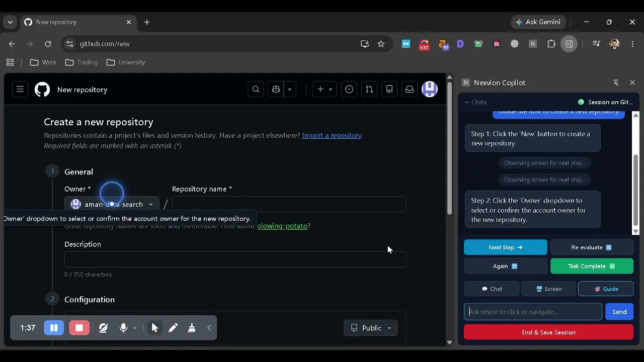Switch to the Guide mode tab
The height and width of the screenshot is (362, 644).
click(606, 289)
